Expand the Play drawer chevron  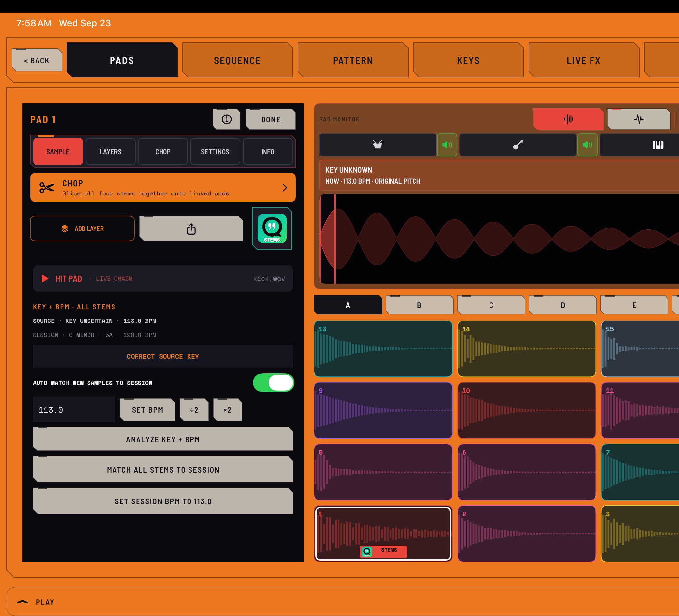point(23,602)
